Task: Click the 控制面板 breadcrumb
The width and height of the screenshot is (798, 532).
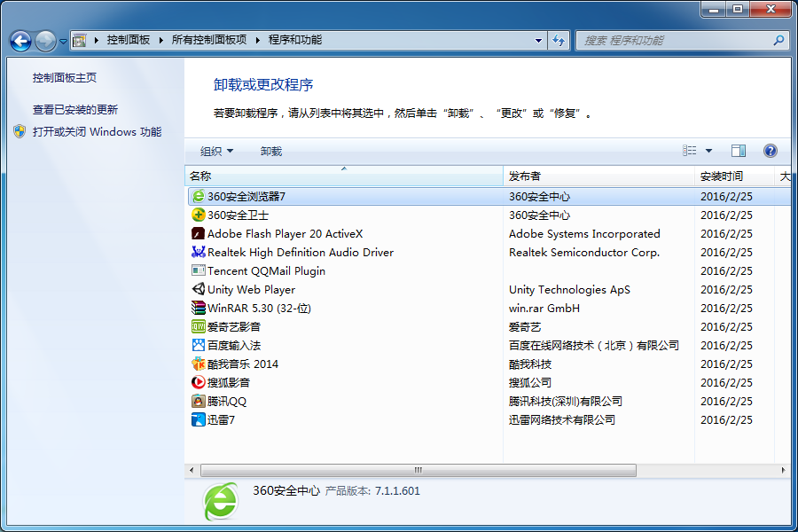Action: point(129,40)
